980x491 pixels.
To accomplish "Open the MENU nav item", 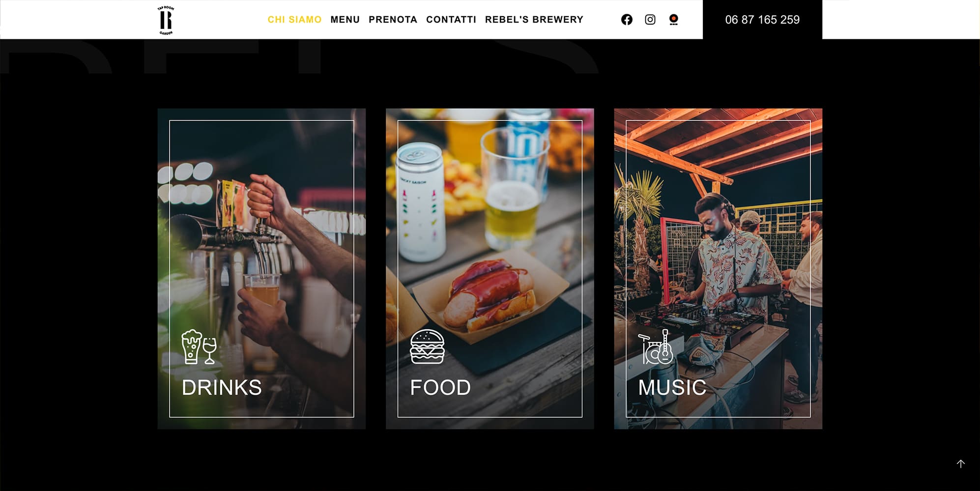I will click(345, 20).
